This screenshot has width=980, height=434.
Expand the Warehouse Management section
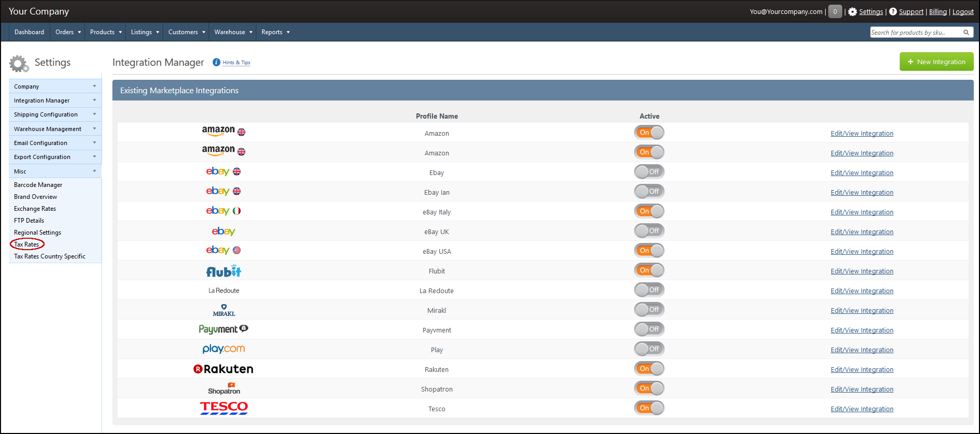point(55,129)
